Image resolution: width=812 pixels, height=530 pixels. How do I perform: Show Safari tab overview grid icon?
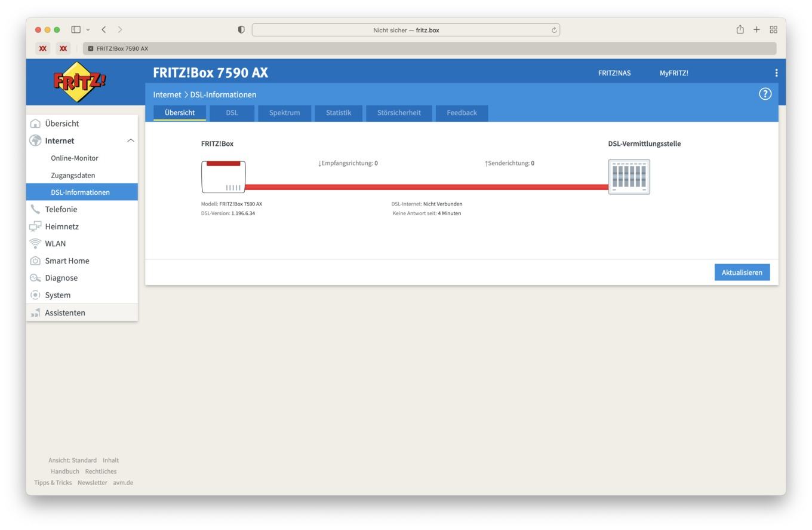point(773,29)
